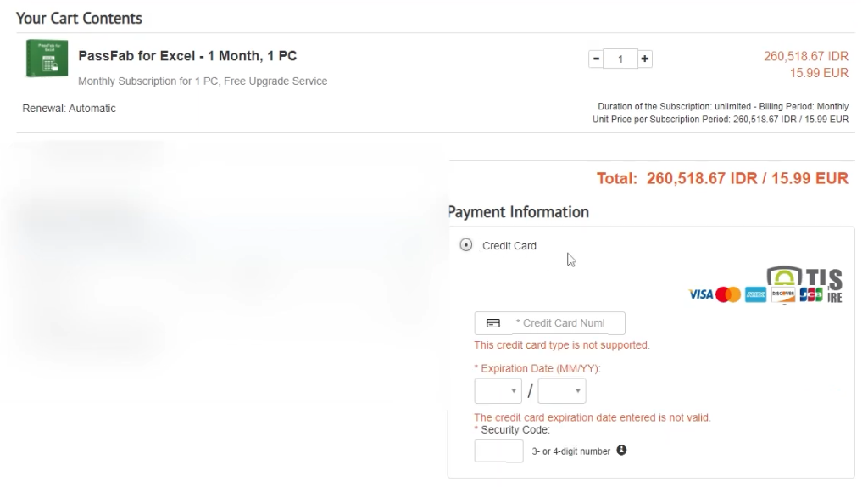Click the Visa card logo
This screenshot has height=487, width=868.
click(x=701, y=294)
